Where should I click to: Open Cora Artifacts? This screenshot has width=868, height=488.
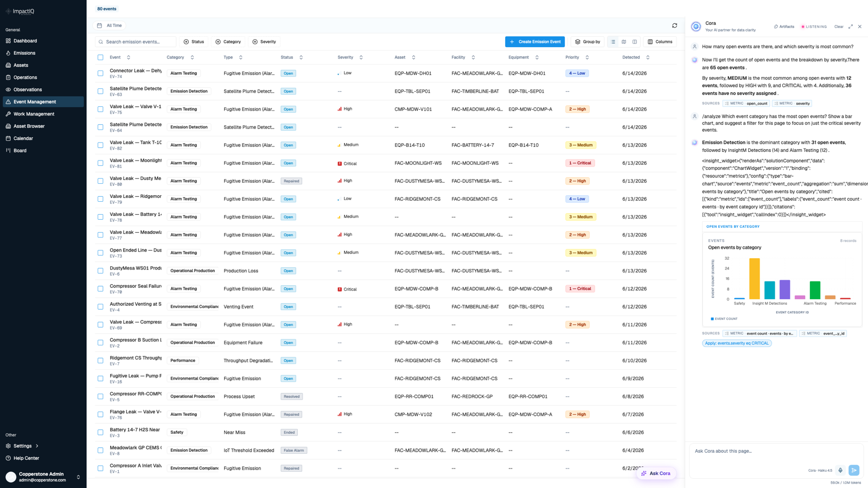point(784,27)
